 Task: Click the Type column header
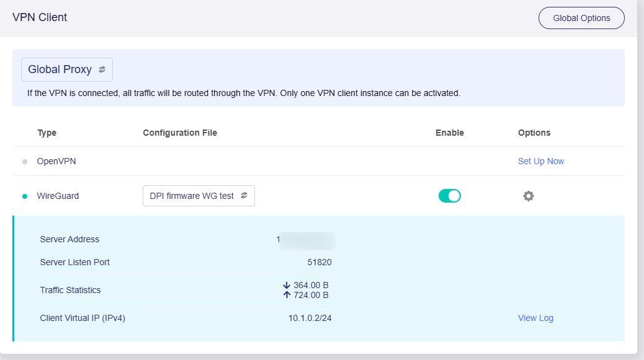point(47,133)
